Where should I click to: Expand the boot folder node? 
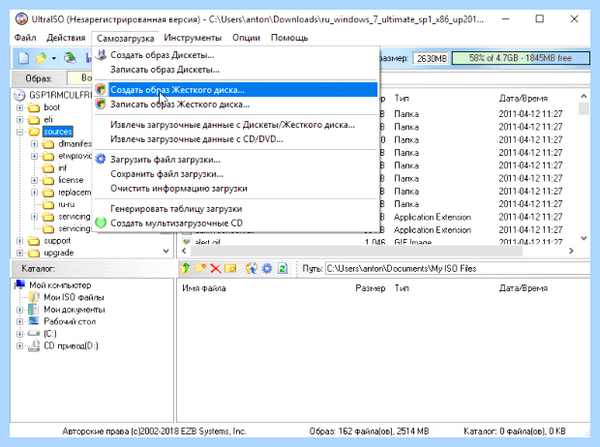[20, 108]
